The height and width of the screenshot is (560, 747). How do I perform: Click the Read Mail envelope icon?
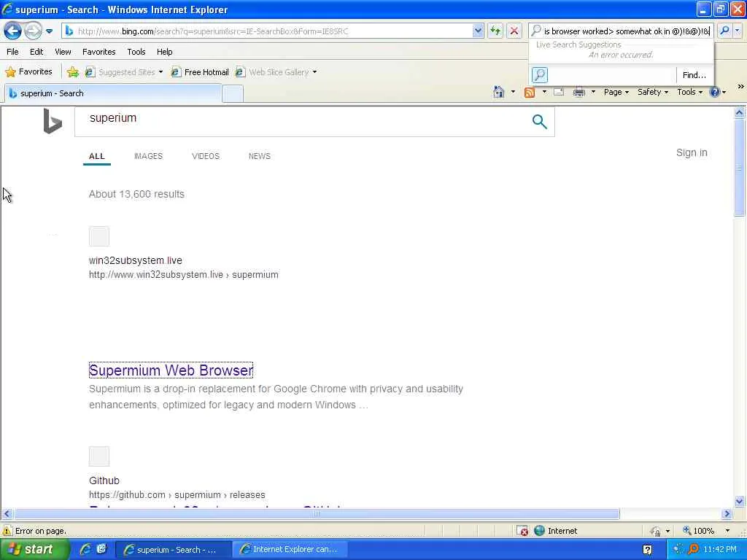click(x=559, y=92)
